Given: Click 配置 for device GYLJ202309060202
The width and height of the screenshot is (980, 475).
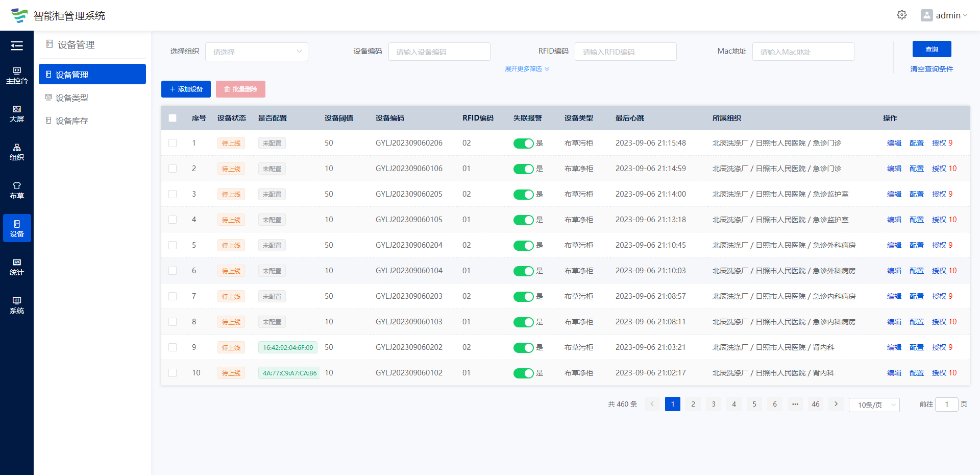Looking at the screenshot, I should point(917,347).
